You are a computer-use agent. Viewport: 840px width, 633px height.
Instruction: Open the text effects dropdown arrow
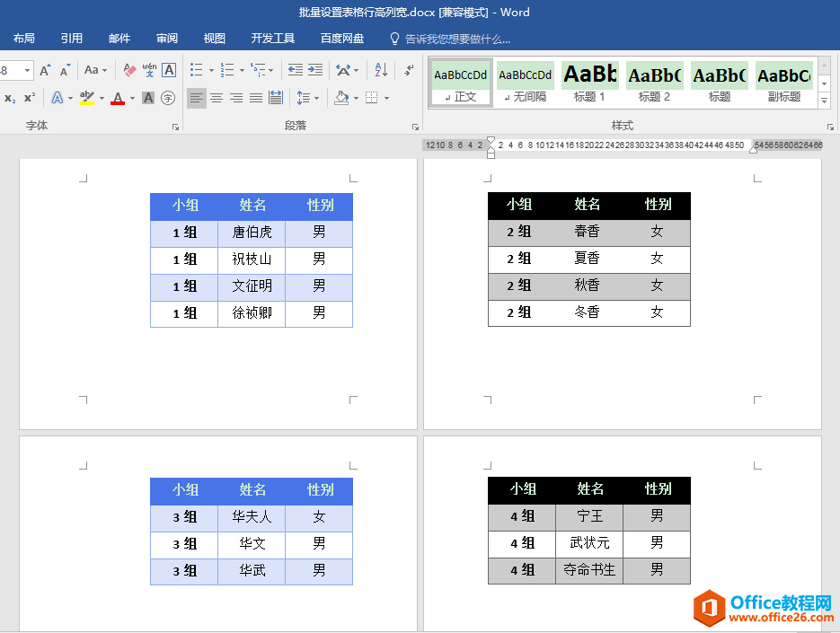tap(70, 99)
